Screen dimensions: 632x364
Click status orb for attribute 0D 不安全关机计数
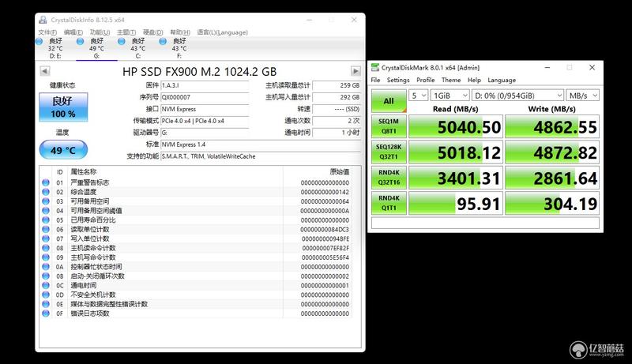pyautogui.click(x=46, y=295)
